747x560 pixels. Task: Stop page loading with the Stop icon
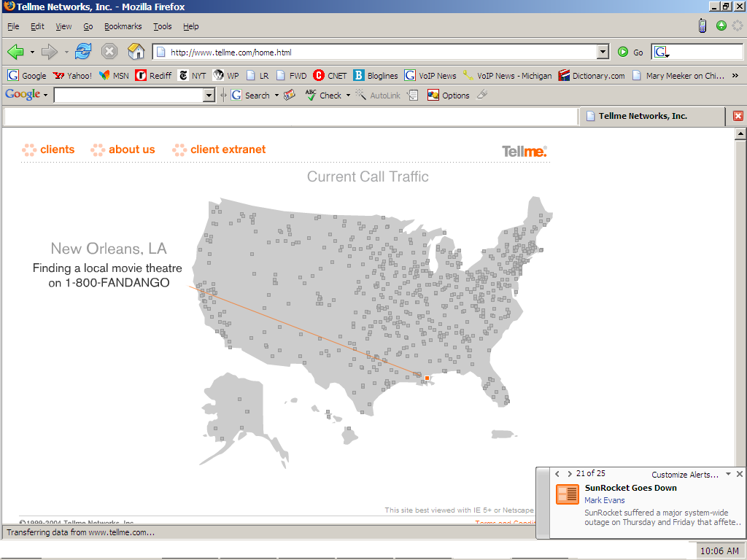click(109, 52)
